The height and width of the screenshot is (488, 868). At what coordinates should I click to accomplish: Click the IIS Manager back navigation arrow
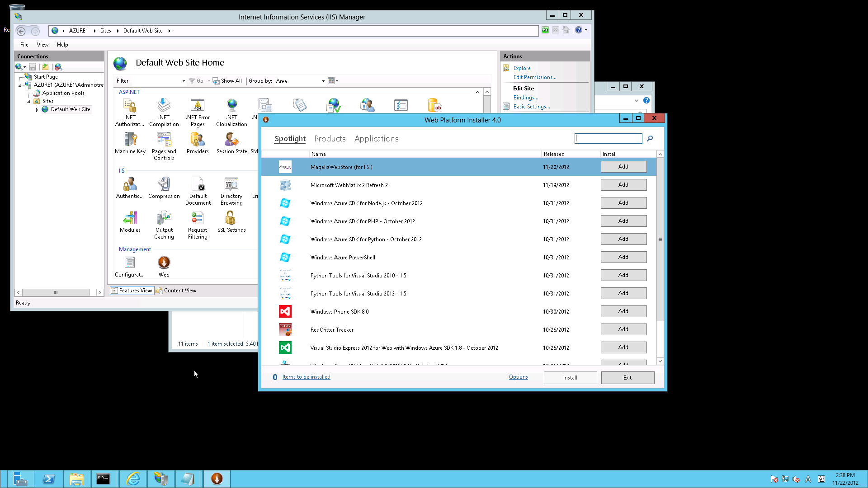(x=21, y=31)
